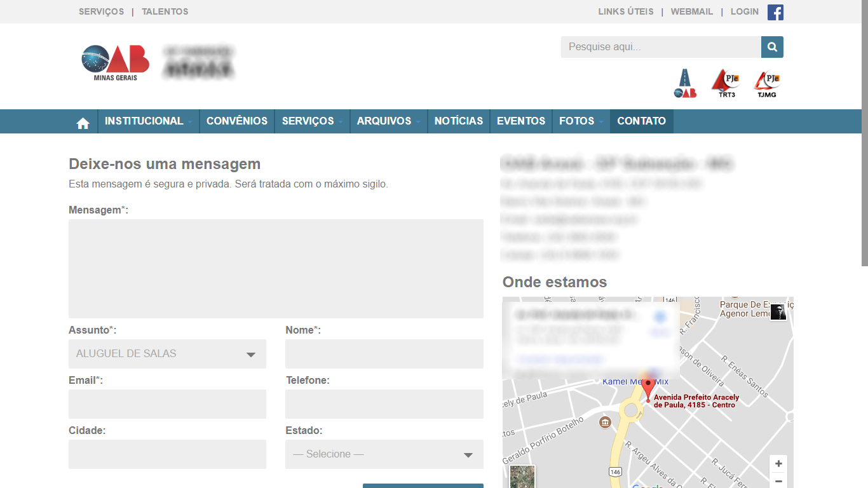Screen dimensions: 868x488
Task: Go to homepage via house icon
Action: pos(83,123)
